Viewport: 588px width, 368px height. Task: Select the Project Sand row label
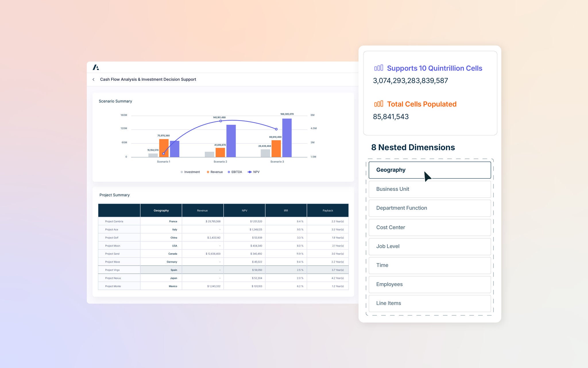(x=112, y=254)
